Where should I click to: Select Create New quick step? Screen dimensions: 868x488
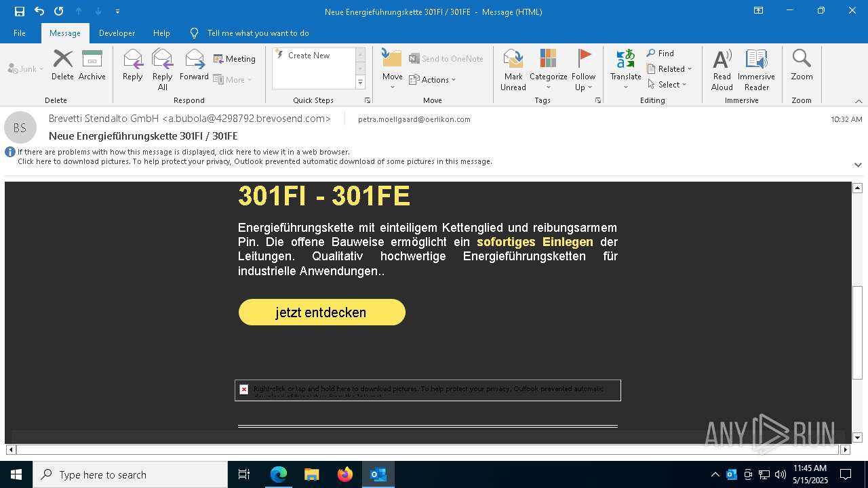(x=309, y=56)
